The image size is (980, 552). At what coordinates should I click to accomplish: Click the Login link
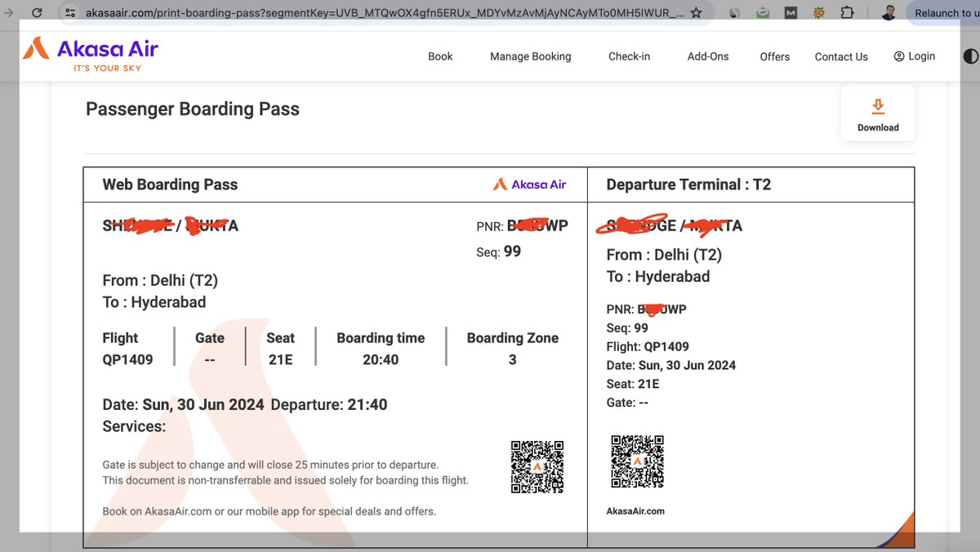click(915, 56)
